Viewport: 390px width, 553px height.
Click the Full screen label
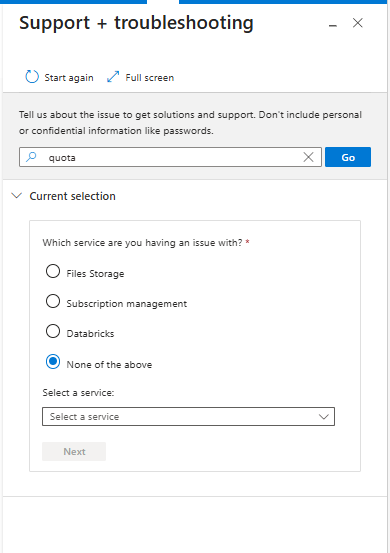pos(150,78)
